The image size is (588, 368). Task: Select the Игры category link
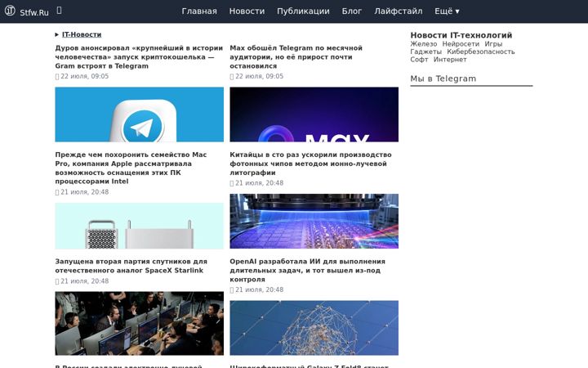[x=493, y=44]
